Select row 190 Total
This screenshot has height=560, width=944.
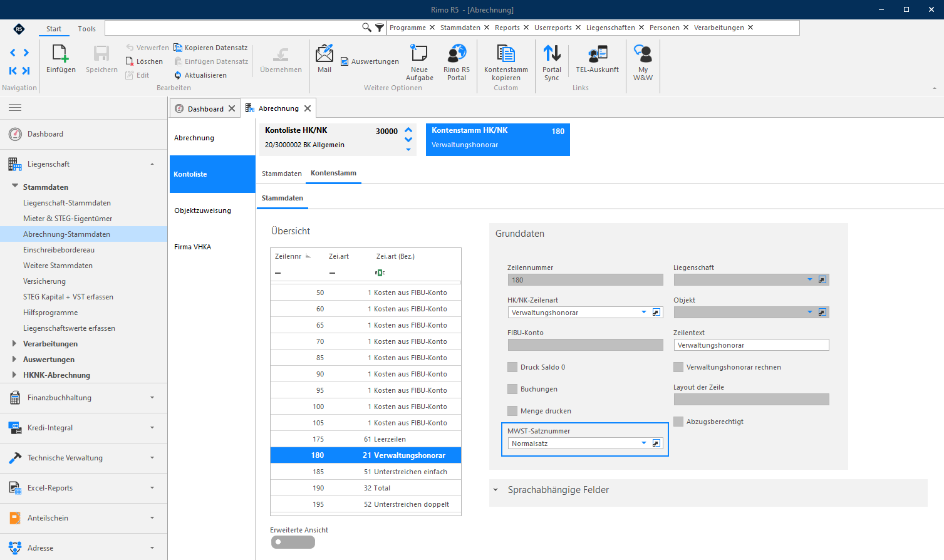pyautogui.click(x=366, y=488)
